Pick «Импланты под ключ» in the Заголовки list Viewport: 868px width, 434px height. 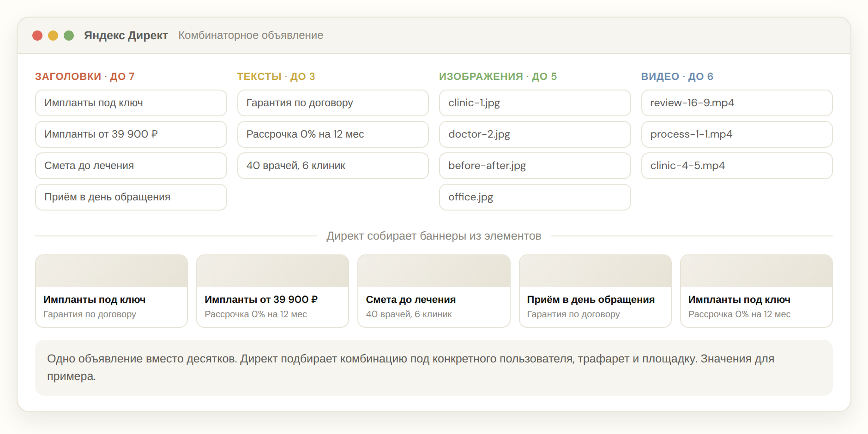(x=131, y=103)
